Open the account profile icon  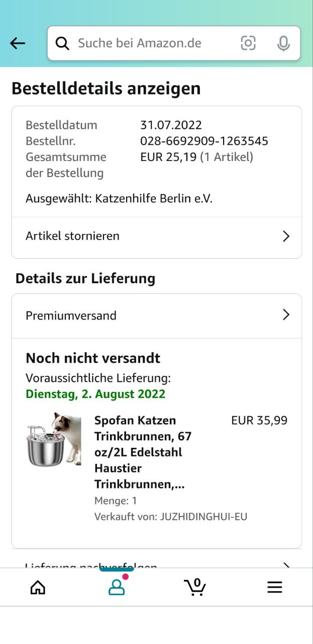117,587
